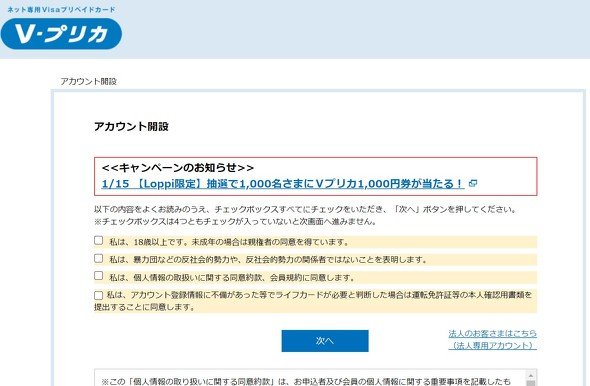
Task: Check the 18歳以上 confirmation checkbox
Action: 99,240
